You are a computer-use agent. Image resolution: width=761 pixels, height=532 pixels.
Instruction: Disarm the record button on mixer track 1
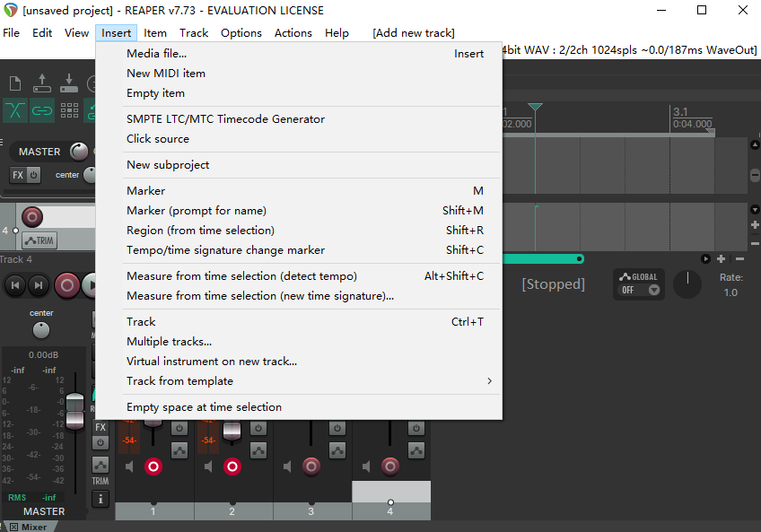153,467
